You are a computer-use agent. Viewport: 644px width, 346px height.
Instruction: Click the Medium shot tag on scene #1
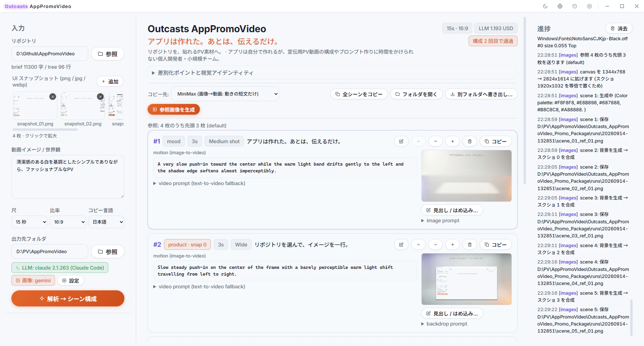(x=224, y=141)
